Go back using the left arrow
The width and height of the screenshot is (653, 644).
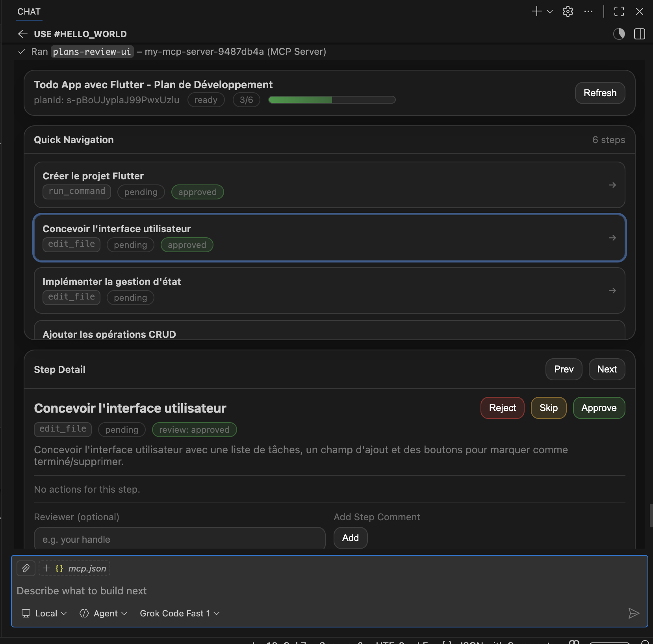click(23, 34)
